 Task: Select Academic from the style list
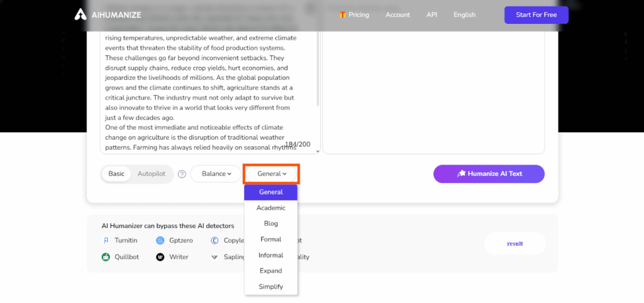[x=270, y=208]
